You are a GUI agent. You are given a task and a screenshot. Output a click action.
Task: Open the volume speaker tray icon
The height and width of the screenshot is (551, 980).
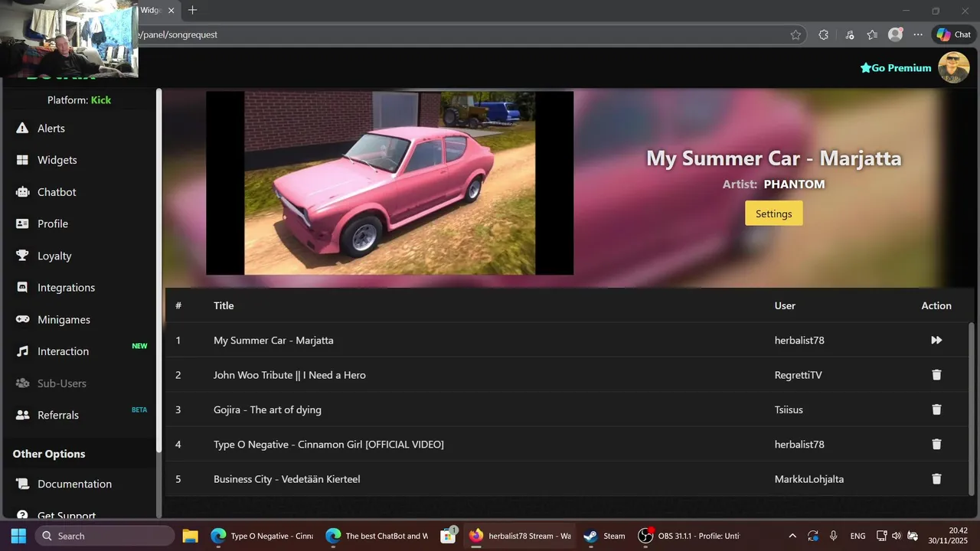click(x=897, y=536)
